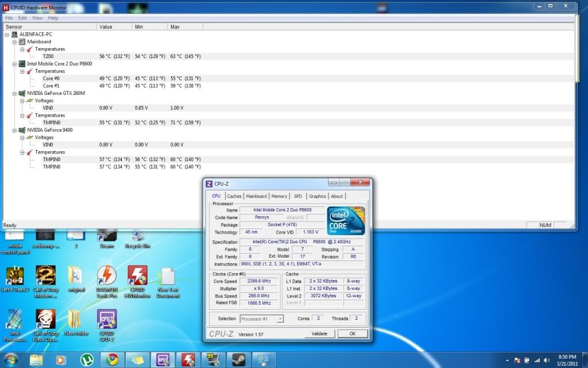Select the New Text Document file icon
Viewport: 588px width, 368px height.
[168, 282]
